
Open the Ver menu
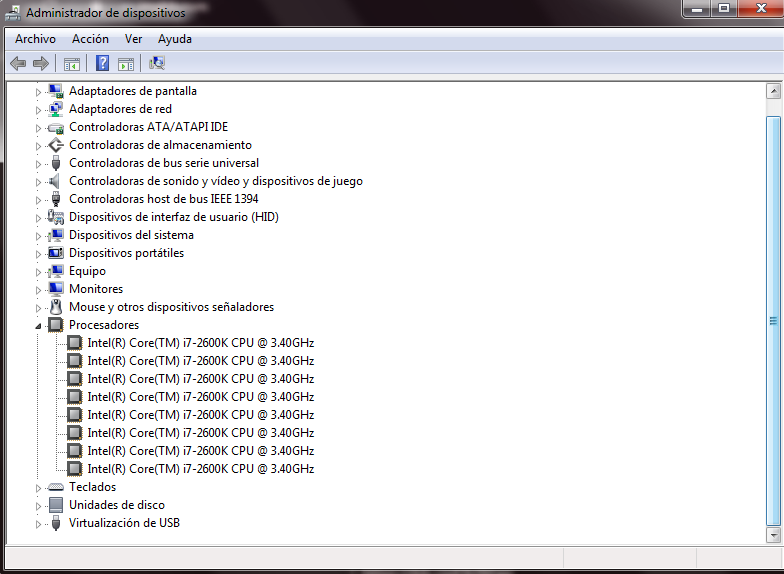134,39
